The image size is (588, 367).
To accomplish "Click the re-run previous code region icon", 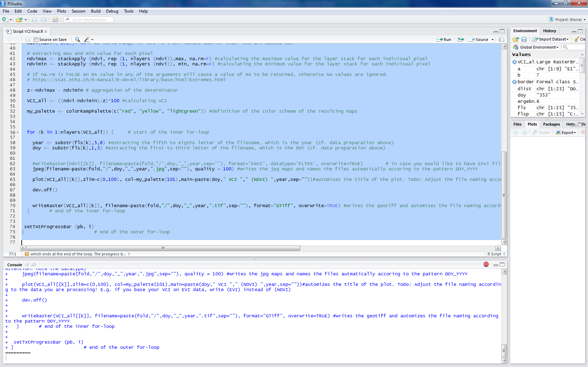I will click(x=461, y=40).
